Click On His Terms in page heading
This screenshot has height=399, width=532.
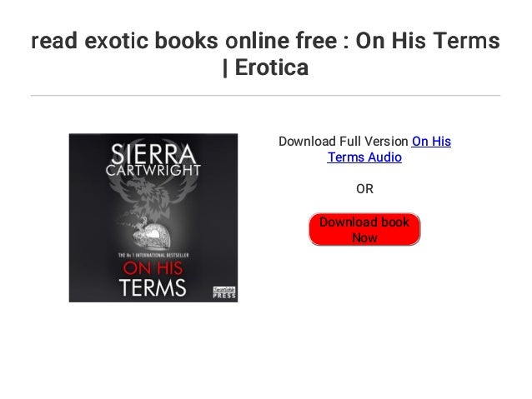[x=428, y=41]
